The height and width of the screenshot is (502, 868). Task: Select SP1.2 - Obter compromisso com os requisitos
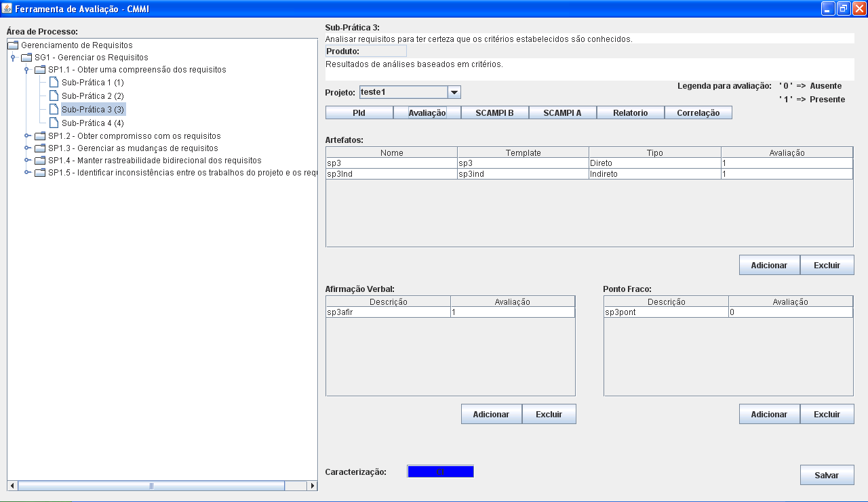click(134, 136)
